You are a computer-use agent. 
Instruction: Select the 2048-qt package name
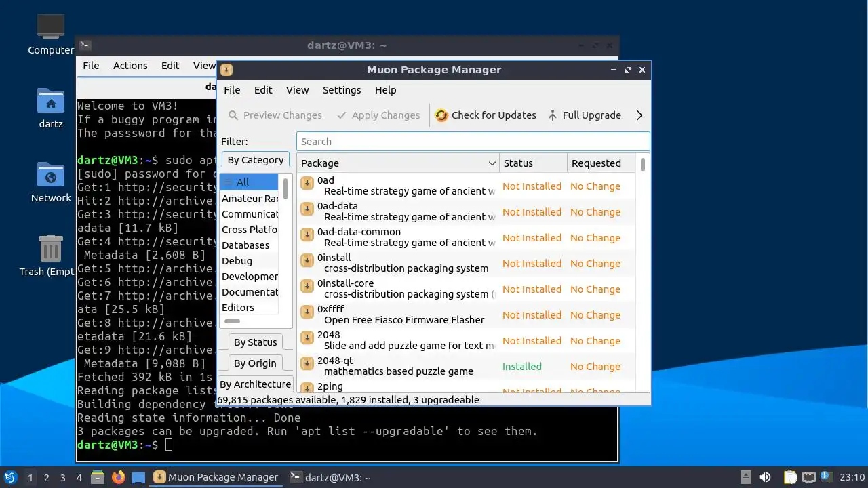pyautogui.click(x=335, y=361)
